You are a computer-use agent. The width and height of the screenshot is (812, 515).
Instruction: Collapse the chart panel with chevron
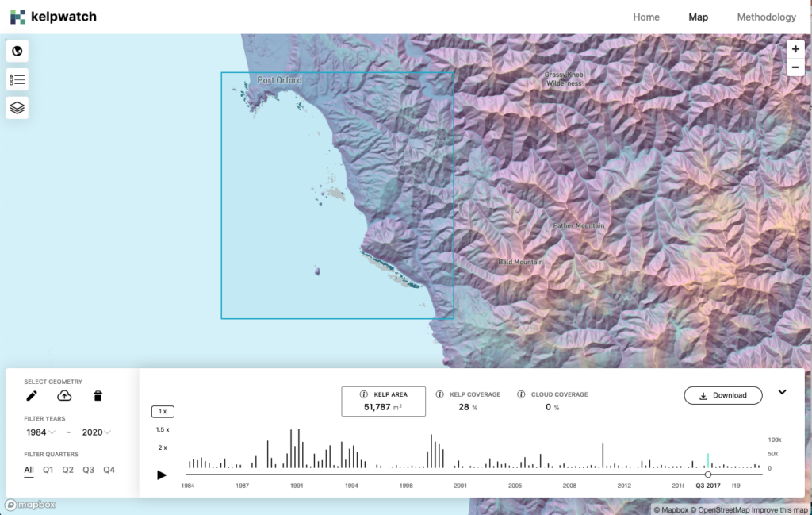point(782,392)
